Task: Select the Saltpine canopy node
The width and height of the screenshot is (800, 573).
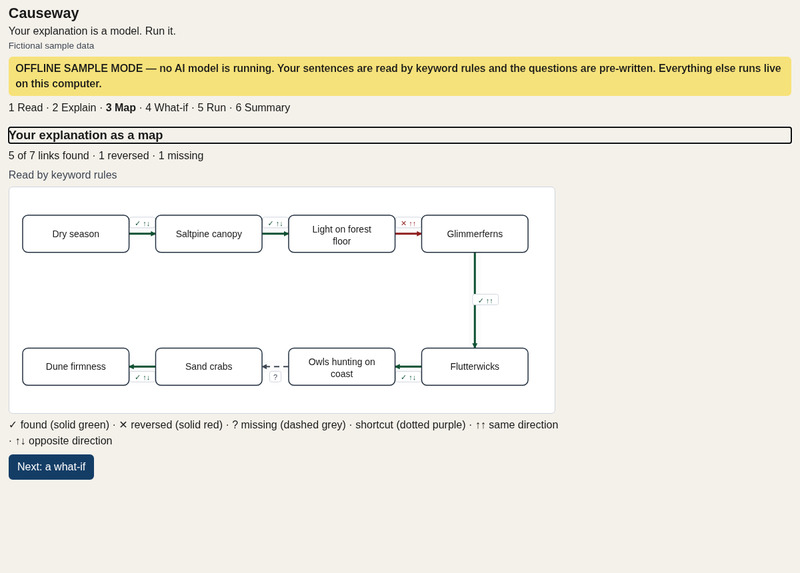Action: click(x=209, y=234)
